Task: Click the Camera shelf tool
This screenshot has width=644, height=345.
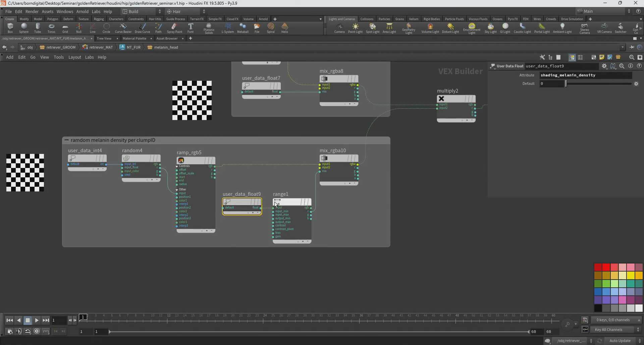Action: (x=339, y=27)
